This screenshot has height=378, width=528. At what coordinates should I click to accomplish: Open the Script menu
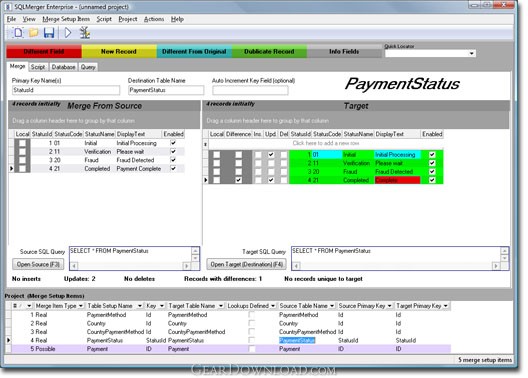click(104, 19)
